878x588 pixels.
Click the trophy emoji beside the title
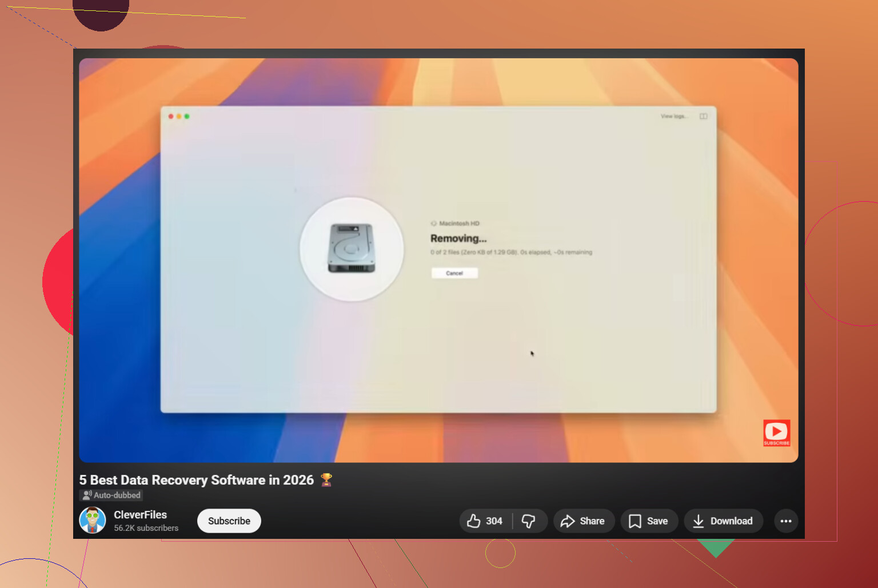coord(326,480)
